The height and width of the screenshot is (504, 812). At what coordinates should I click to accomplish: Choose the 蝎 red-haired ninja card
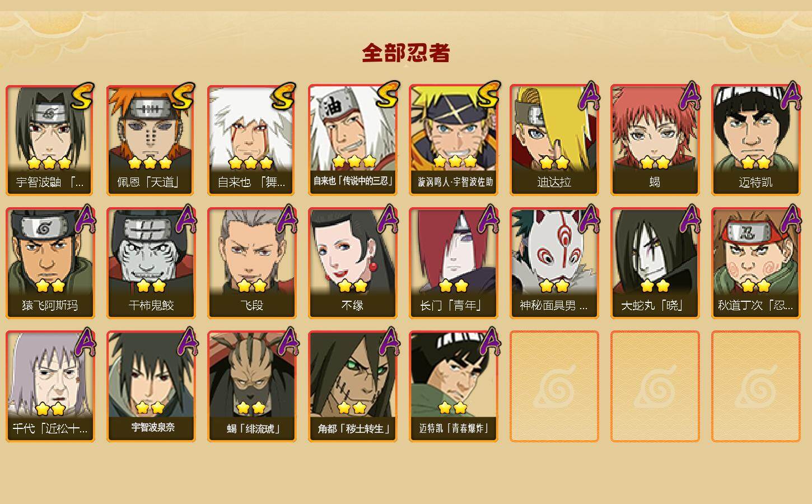[x=655, y=140]
